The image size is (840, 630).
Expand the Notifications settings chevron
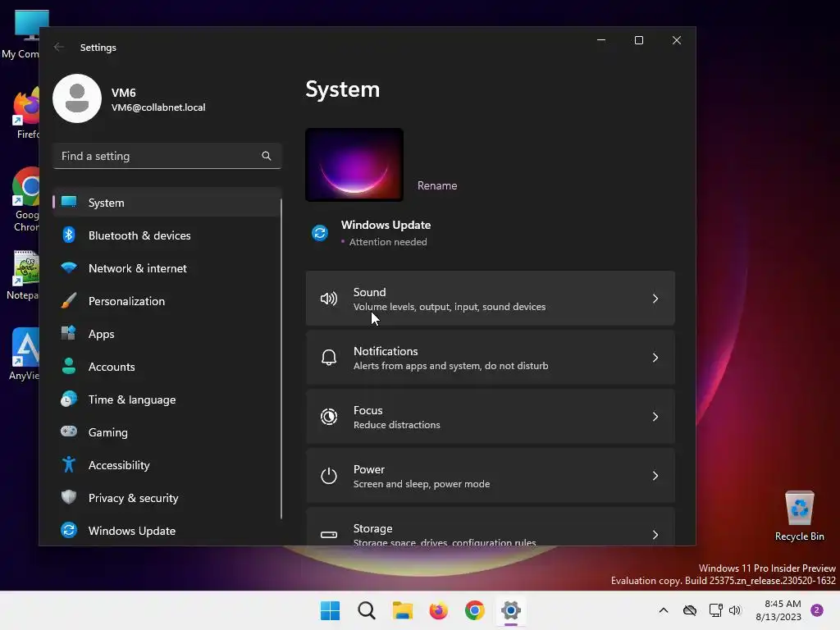pos(655,358)
